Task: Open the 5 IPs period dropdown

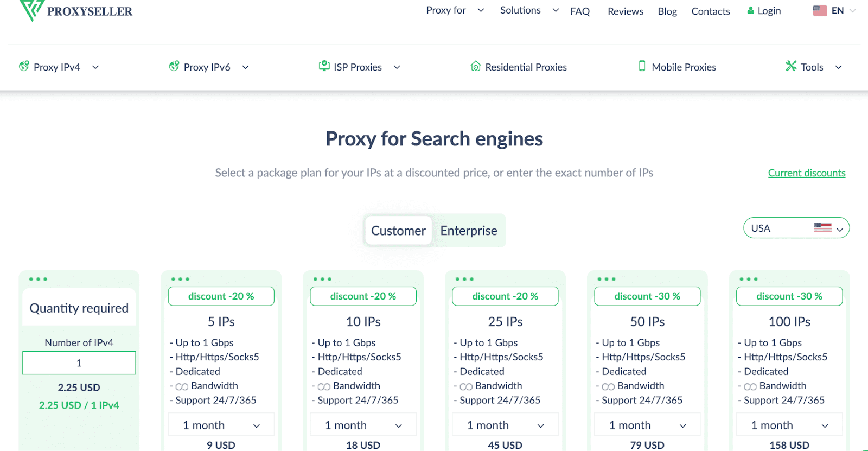Action: coord(221,425)
